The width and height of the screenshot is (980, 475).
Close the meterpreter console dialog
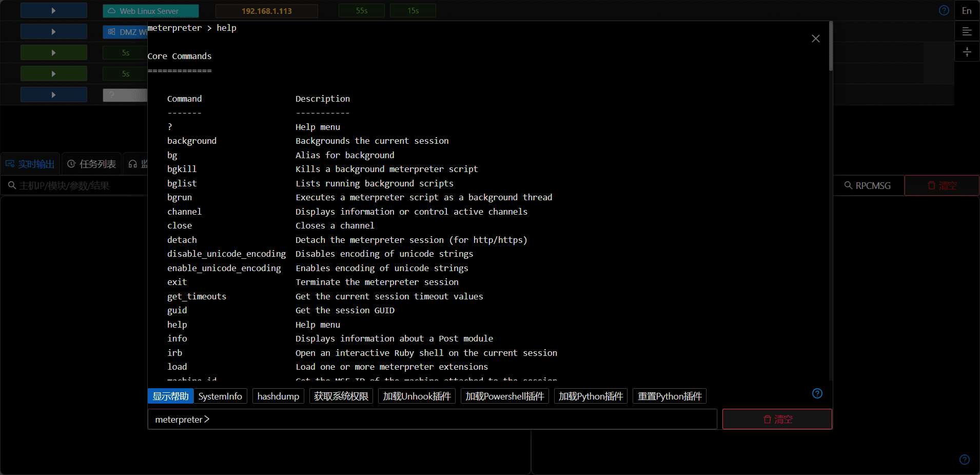[x=816, y=39]
